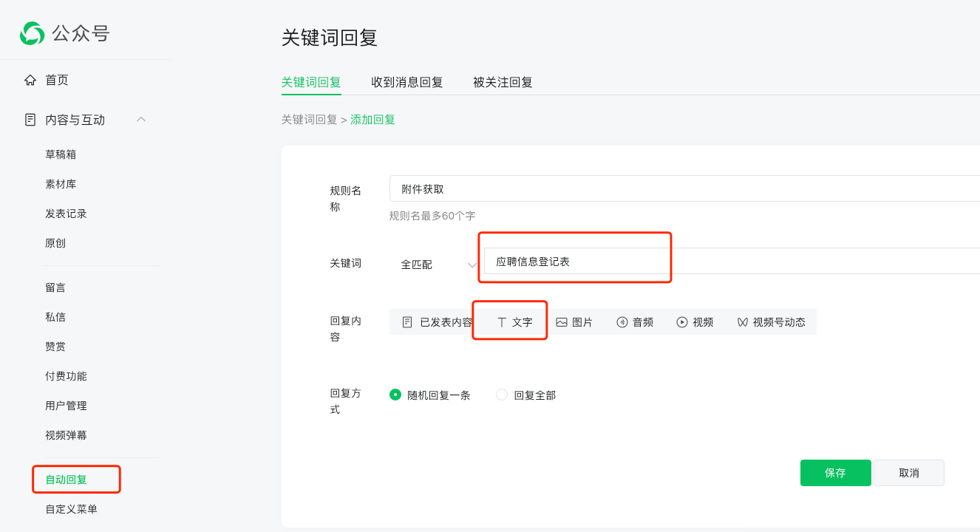Choose the 文字 text reply icon
The height and width of the screenshot is (532, 980).
(x=502, y=322)
